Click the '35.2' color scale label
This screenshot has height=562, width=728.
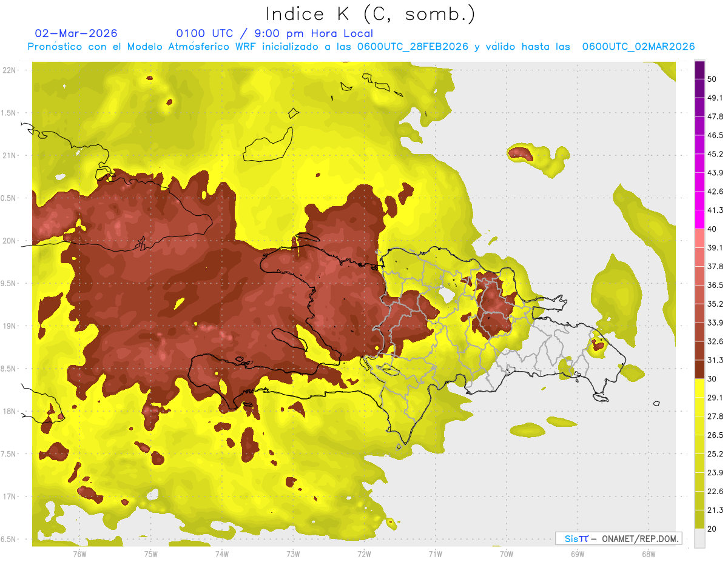pos(715,304)
